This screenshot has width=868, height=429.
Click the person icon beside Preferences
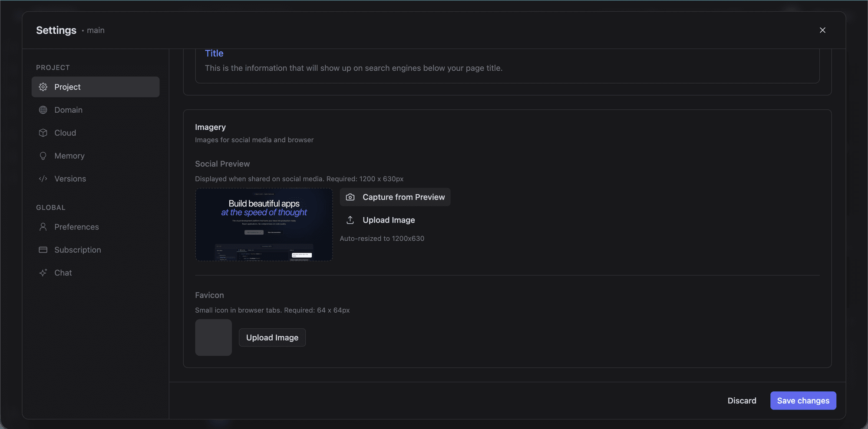[x=43, y=227]
